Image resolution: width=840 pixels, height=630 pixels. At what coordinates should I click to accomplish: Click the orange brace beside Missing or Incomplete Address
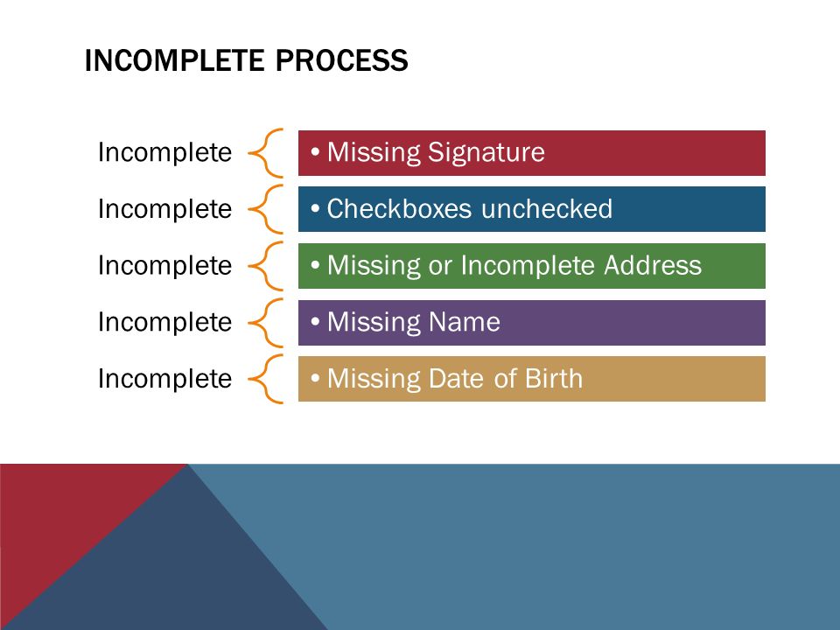(266, 266)
